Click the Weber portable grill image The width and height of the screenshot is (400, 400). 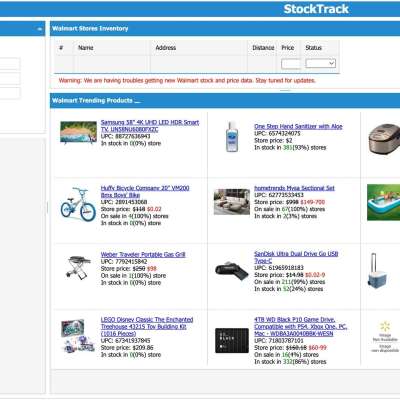(79, 267)
